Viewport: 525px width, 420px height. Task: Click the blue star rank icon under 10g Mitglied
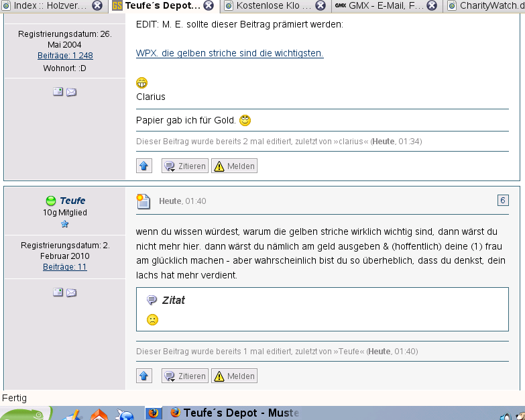click(x=65, y=224)
